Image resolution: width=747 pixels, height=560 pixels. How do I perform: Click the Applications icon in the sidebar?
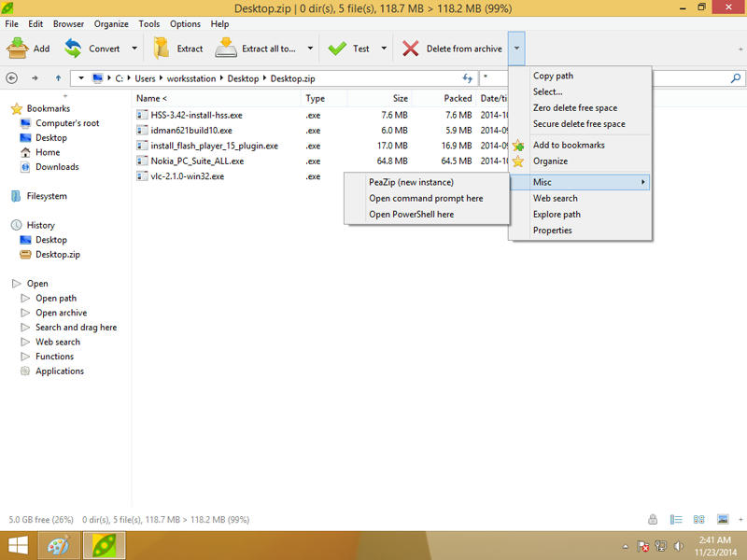[25, 371]
